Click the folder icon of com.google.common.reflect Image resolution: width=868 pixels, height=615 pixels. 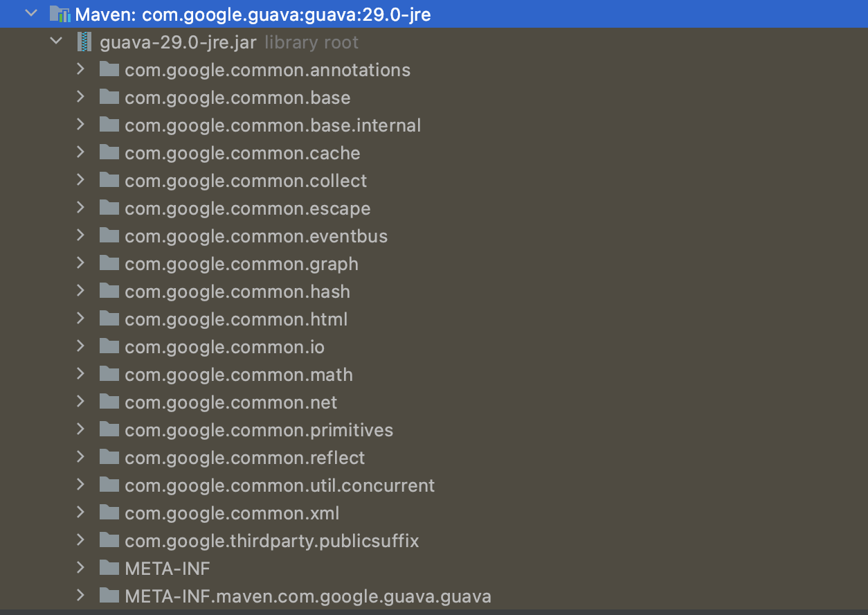[x=109, y=457]
